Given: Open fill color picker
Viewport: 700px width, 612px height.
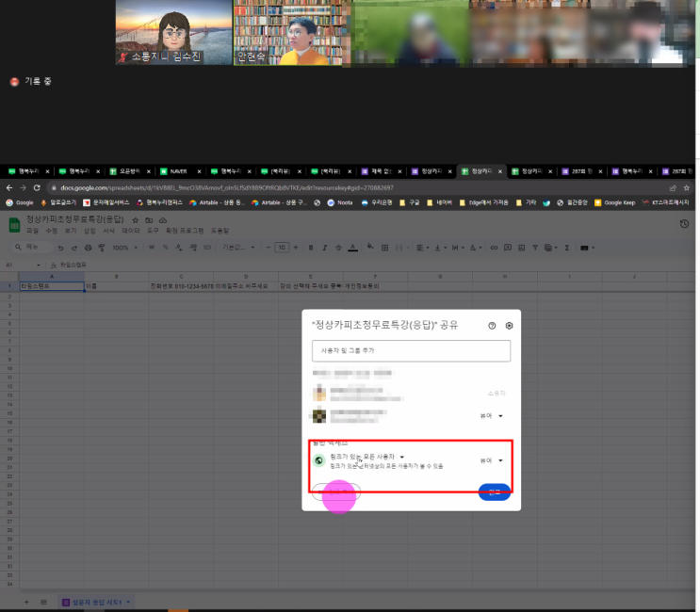Looking at the screenshot, I should (x=370, y=247).
